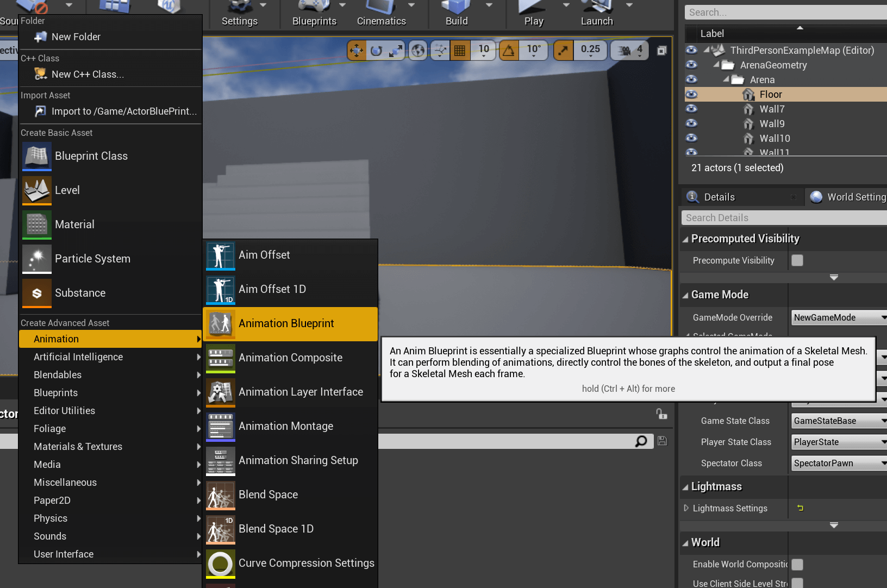Open Player State Class dropdown
Viewport: 887px width, 588px height.
[x=839, y=442]
